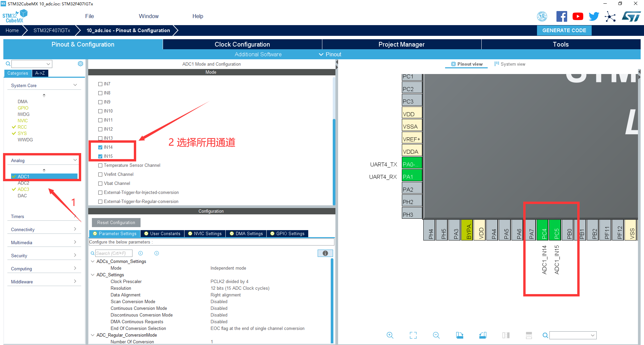Open the categories settings gear icon
The height and width of the screenshot is (345, 644).
(x=80, y=64)
